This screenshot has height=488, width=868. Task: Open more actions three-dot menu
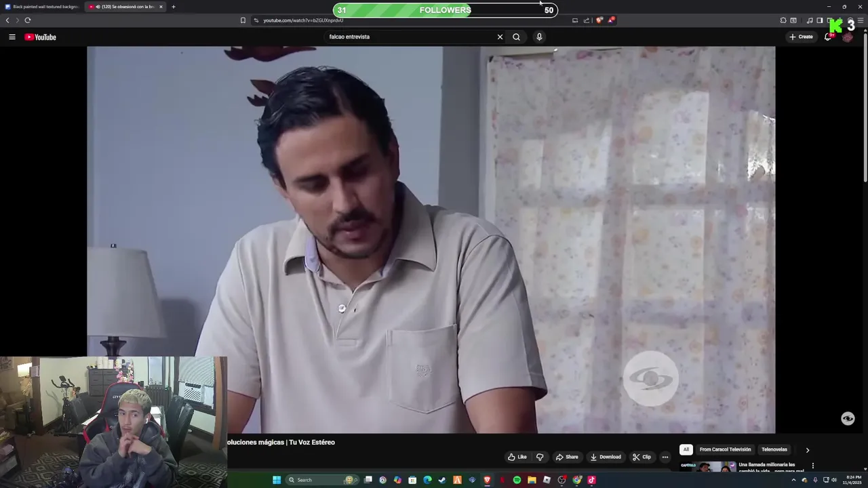(x=665, y=457)
